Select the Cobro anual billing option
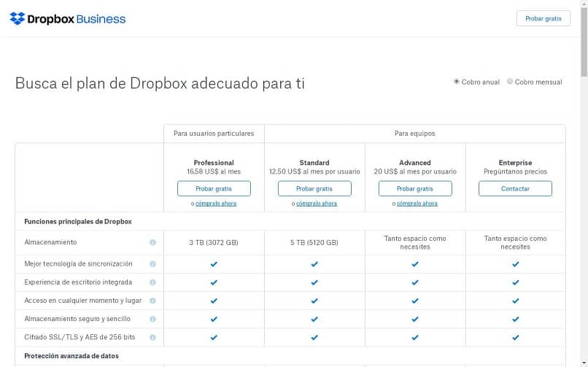 [x=457, y=82]
